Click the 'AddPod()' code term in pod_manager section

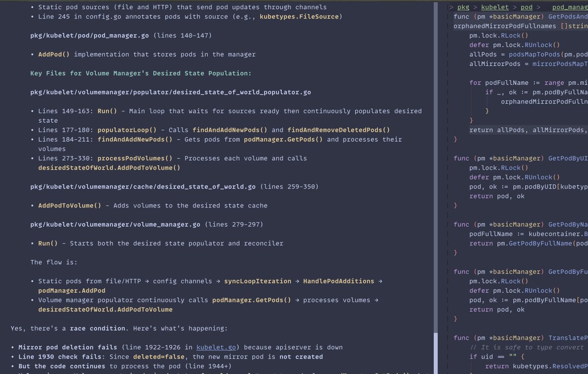coord(54,54)
